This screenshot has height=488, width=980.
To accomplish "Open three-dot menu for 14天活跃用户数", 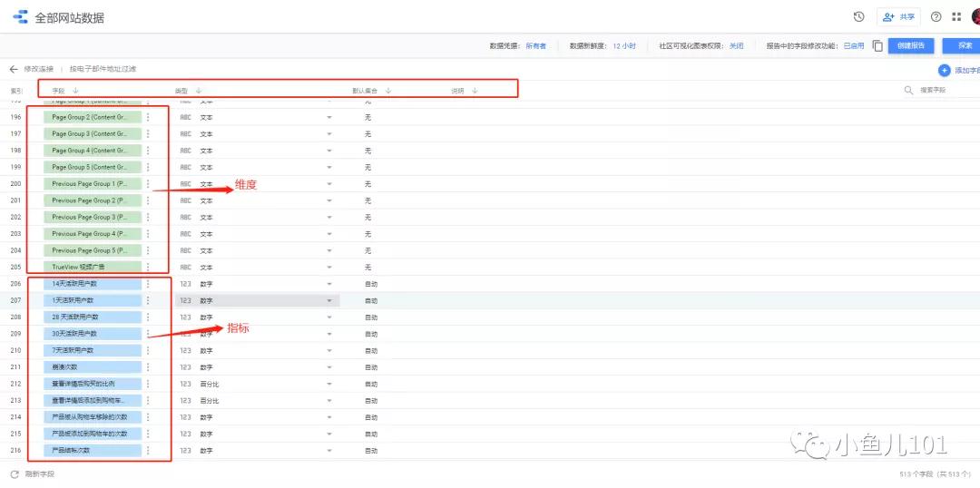I will (148, 284).
